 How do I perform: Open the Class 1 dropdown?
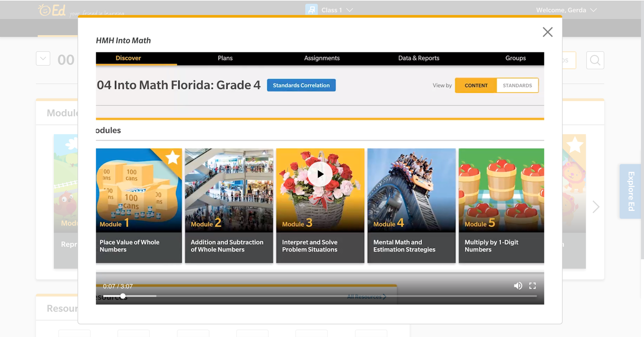[349, 10]
